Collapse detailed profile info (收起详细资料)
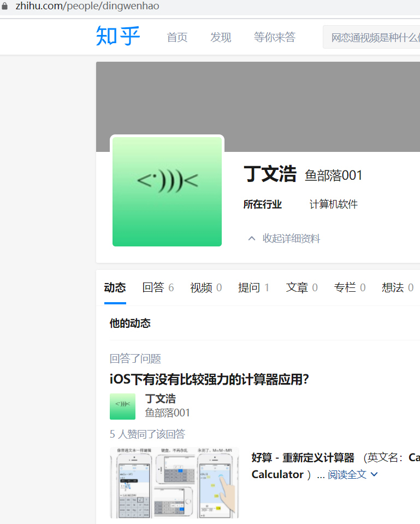 pyautogui.click(x=284, y=238)
